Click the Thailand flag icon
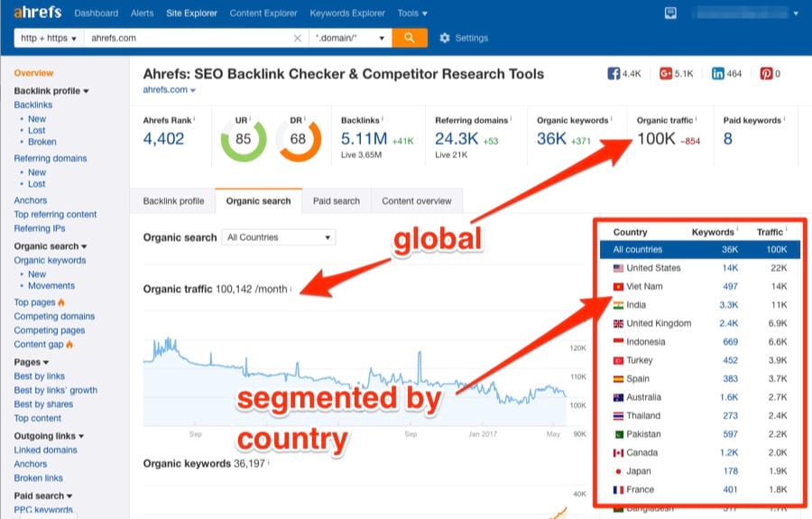Viewport: 812px width, 519px height. point(618,416)
